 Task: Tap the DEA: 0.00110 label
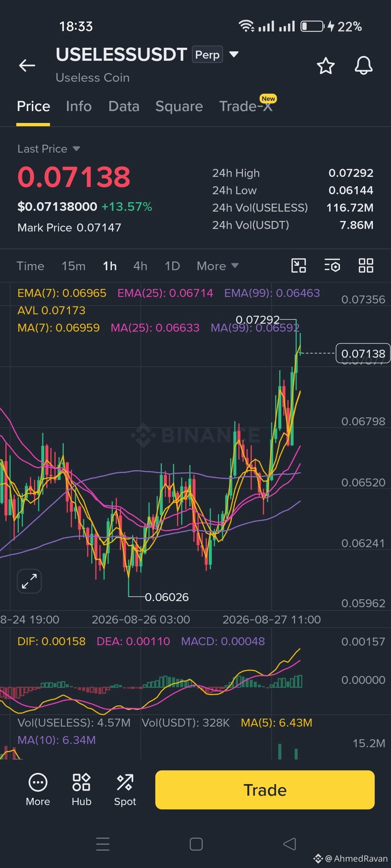(x=133, y=641)
